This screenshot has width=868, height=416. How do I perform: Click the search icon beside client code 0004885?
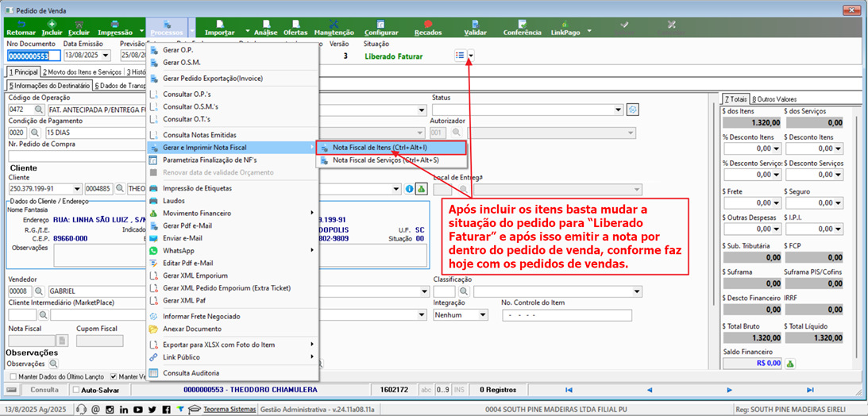coord(121,189)
